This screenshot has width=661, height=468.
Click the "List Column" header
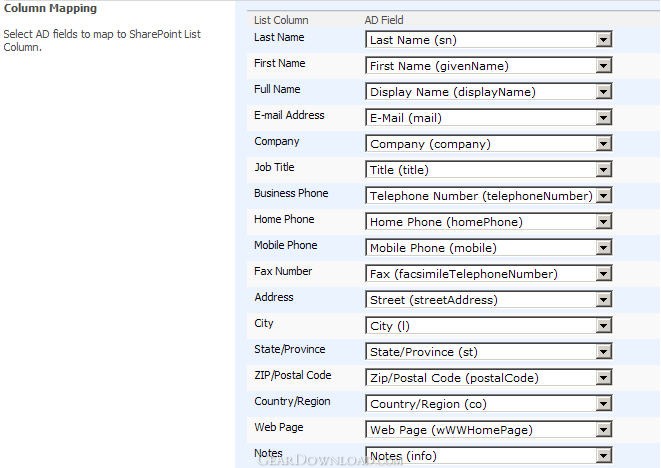(x=281, y=20)
